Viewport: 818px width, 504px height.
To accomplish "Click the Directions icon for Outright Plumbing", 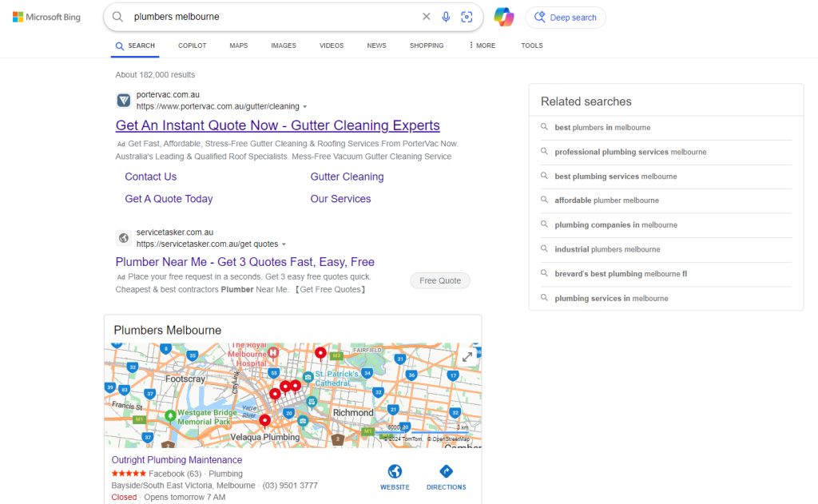I will pos(446,472).
